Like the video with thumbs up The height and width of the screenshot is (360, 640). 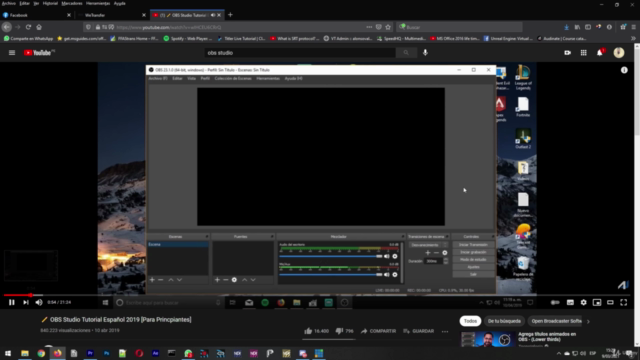(316, 331)
